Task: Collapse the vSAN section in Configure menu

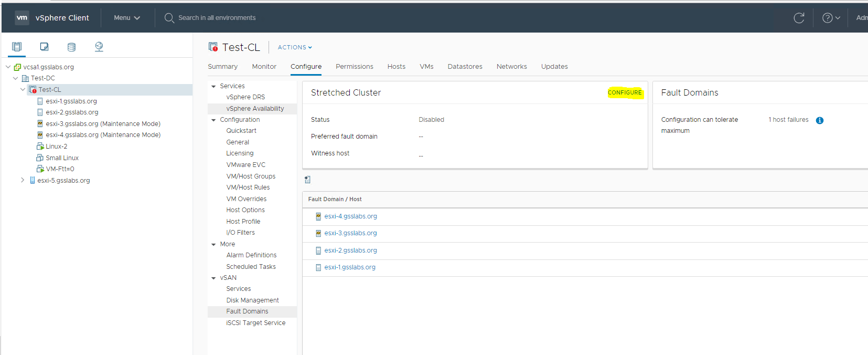Action: point(213,278)
